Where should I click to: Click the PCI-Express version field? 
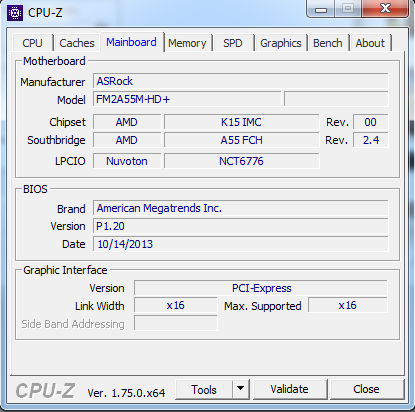(261, 288)
